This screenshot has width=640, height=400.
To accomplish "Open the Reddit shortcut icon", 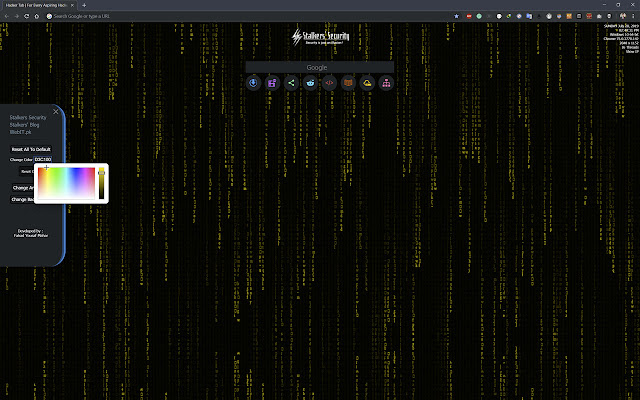I will [310, 83].
